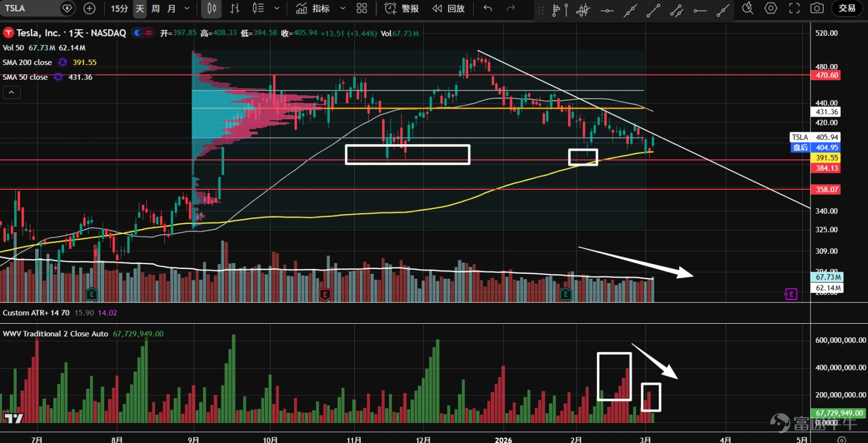Viewport: 868px width, 443px height.
Task: Click the SMA 50 refresh circle icon
Action: 58,77
